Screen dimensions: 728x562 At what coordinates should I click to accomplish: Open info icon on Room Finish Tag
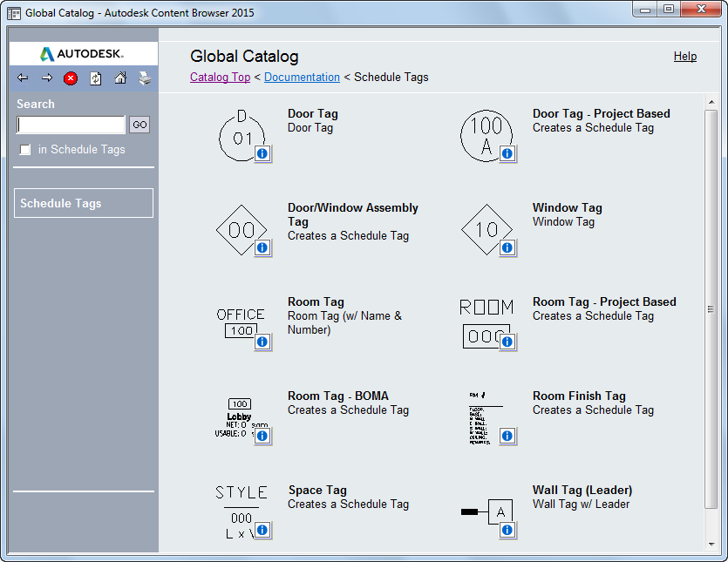pos(507,437)
